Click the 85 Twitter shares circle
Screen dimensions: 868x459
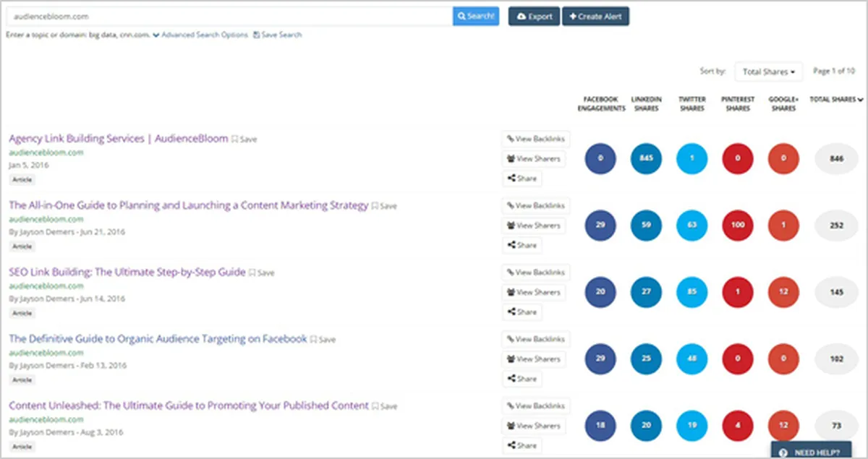click(x=692, y=292)
